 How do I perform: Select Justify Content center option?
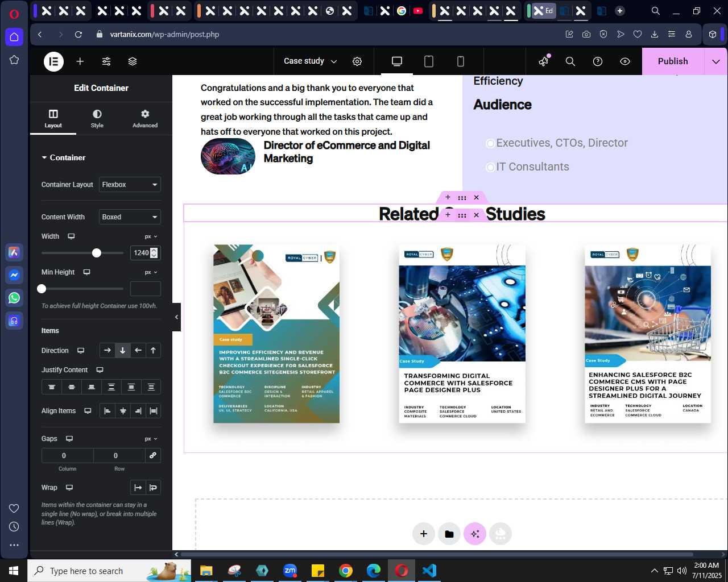click(72, 387)
